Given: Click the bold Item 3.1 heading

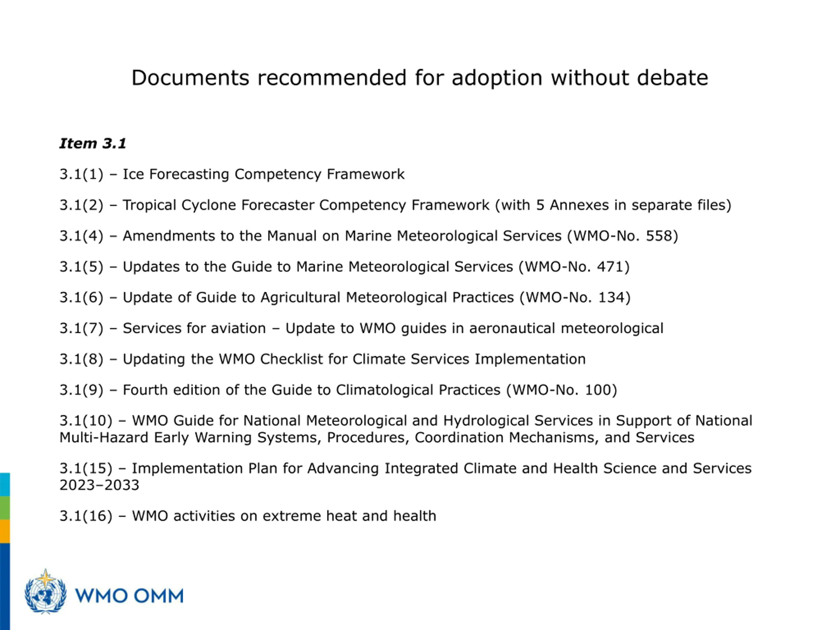Looking at the screenshot, I should pos(92,143).
